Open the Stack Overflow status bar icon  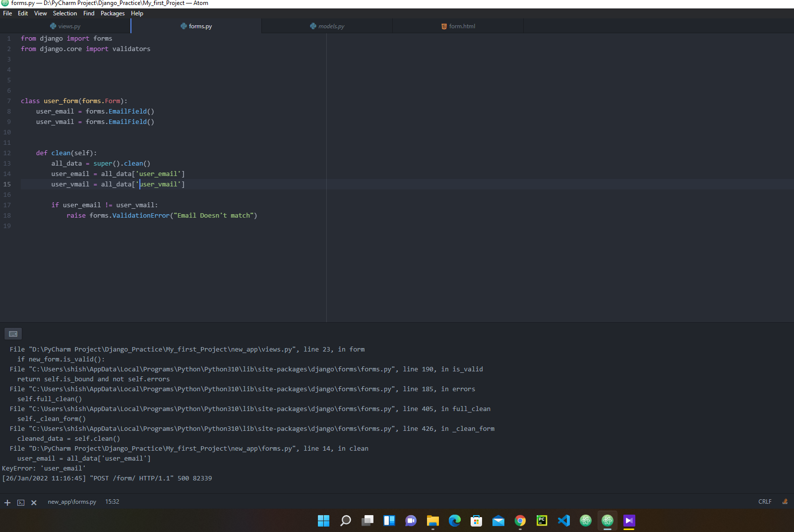785,501
